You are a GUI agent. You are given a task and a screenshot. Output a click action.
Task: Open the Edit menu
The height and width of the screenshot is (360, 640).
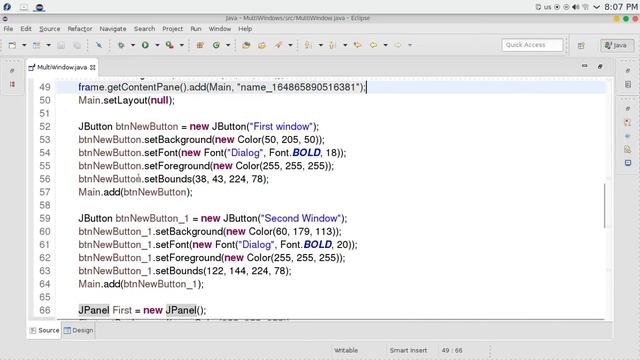point(26,29)
